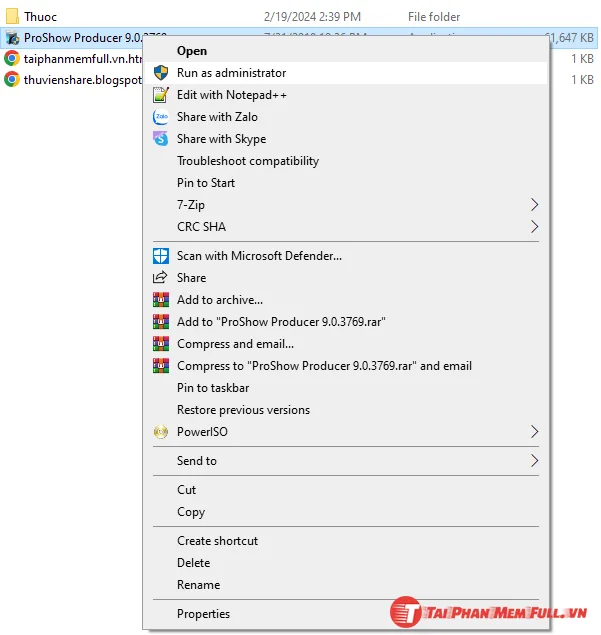Click the Skype icon in context menu
Viewport: 601px width, 635px height.
tap(161, 139)
